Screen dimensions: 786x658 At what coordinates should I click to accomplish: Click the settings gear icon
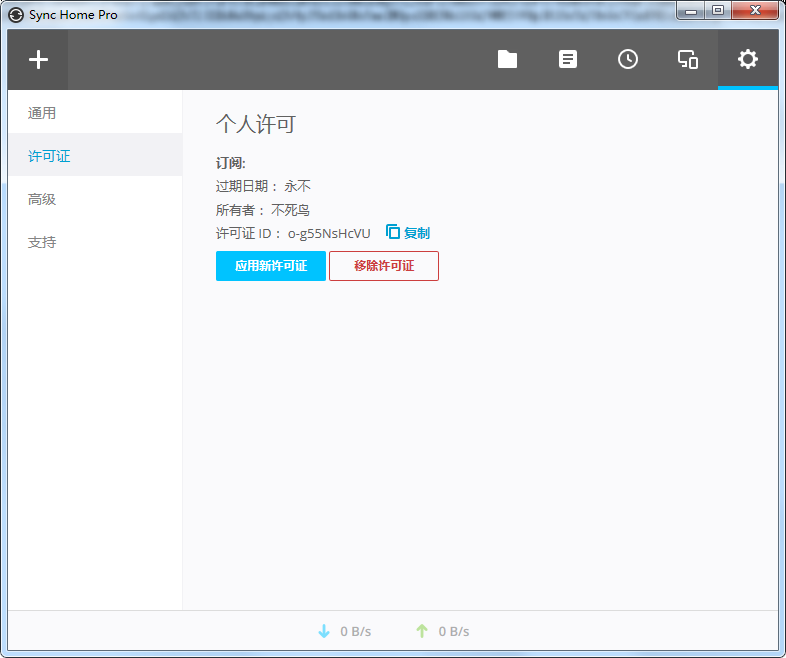(748, 60)
